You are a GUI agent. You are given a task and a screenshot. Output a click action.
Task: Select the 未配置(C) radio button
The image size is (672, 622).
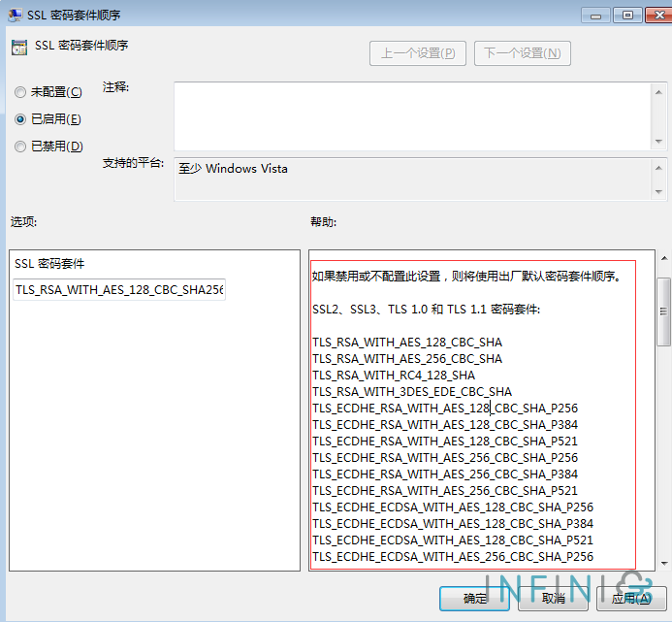click(x=20, y=92)
